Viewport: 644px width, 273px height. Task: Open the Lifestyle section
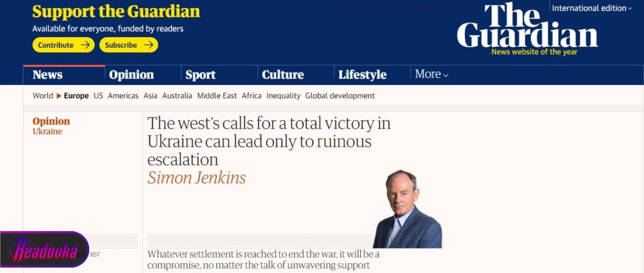pos(362,75)
